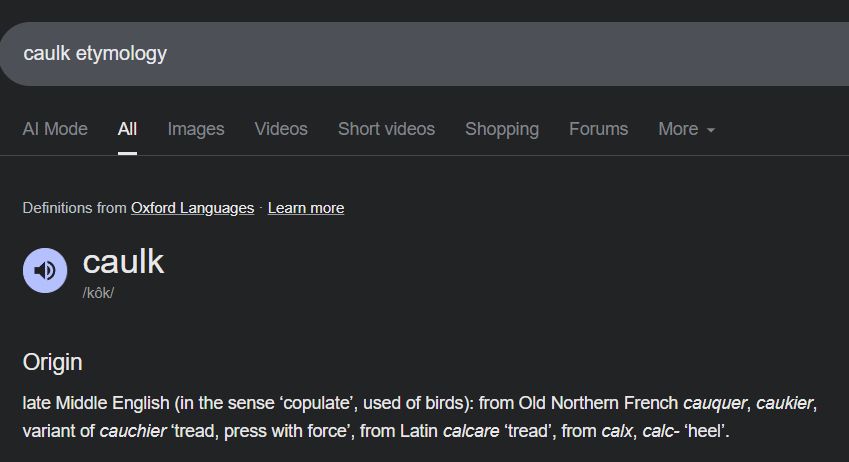Show Short videos results
This screenshot has width=849, height=462.
click(386, 129)
